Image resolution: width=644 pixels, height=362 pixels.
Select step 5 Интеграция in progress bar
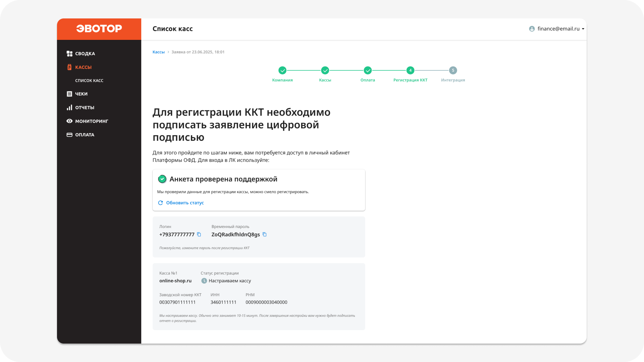tap(453, 71)
